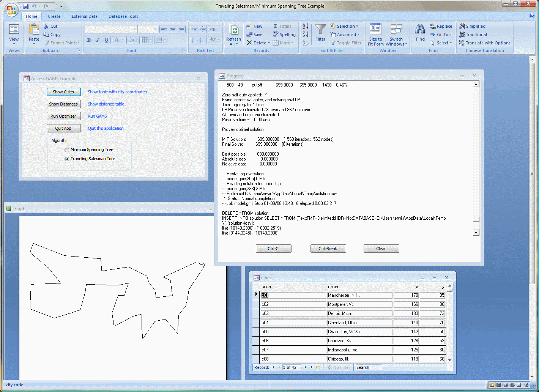The width and height of the screenshot is (539, 392).
Task: Open Microsoft Office Access Help
Action: [531, 16]
